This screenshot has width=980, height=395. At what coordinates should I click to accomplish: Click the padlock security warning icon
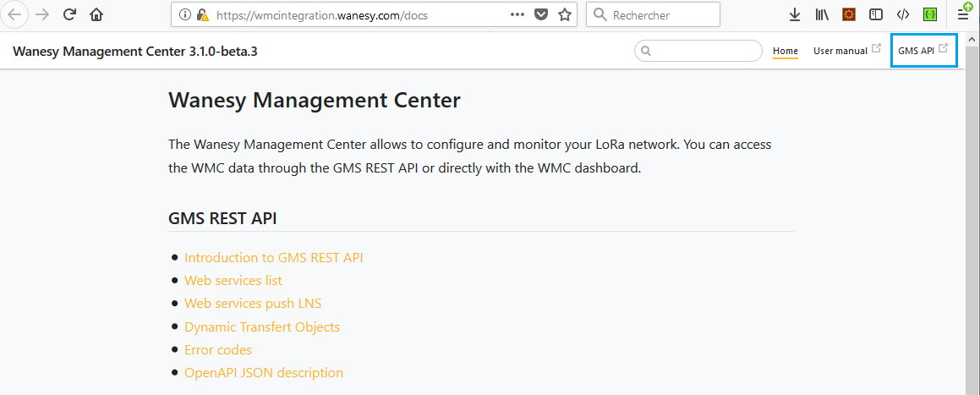[202, 14]
